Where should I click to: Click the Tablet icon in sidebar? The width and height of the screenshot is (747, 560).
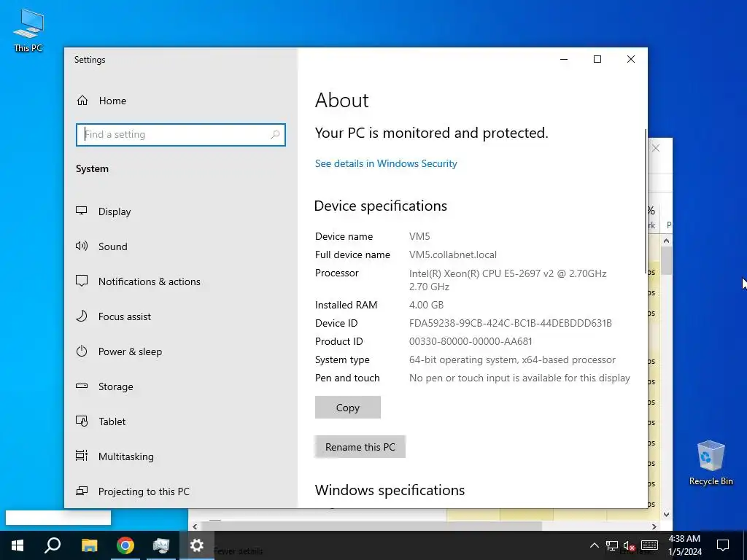coord(82,421)
